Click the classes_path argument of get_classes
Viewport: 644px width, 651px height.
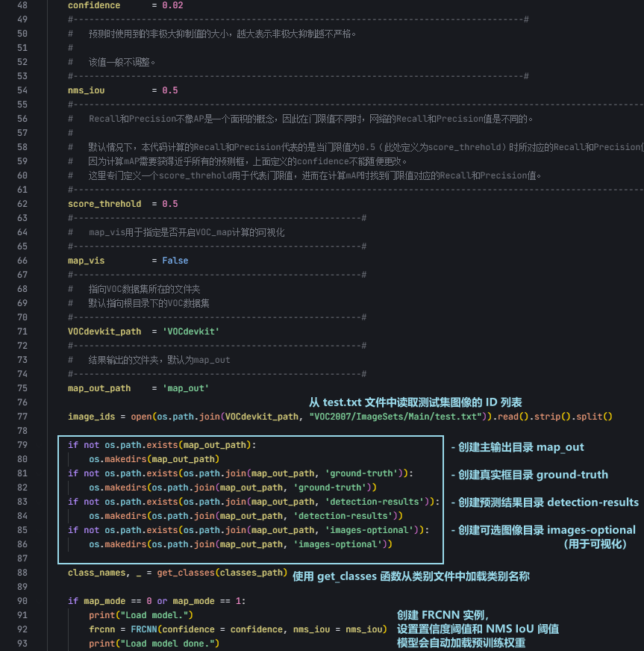tap(250, 573)
